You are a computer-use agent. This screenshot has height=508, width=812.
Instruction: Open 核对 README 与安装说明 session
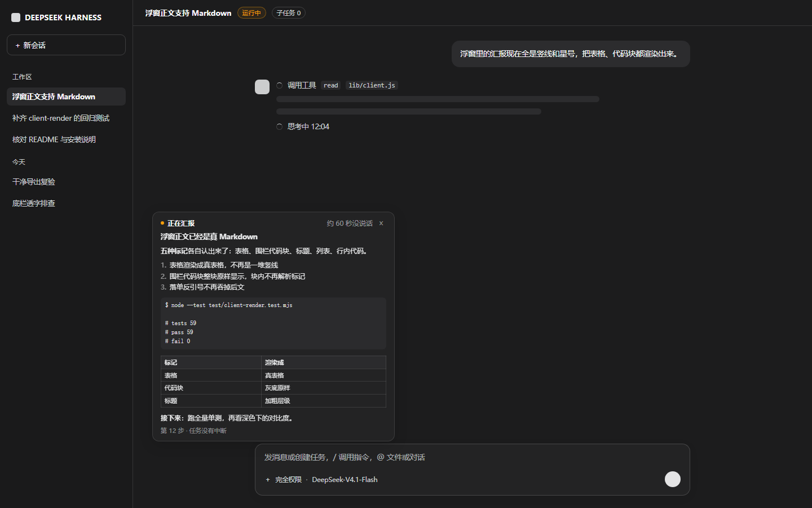coord(66,139)
